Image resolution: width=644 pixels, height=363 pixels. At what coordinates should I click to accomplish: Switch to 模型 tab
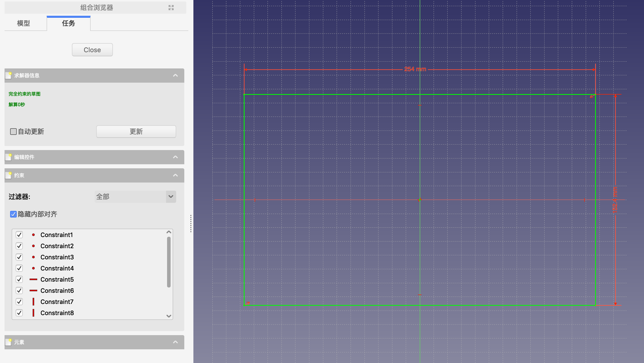click(25, 24)
